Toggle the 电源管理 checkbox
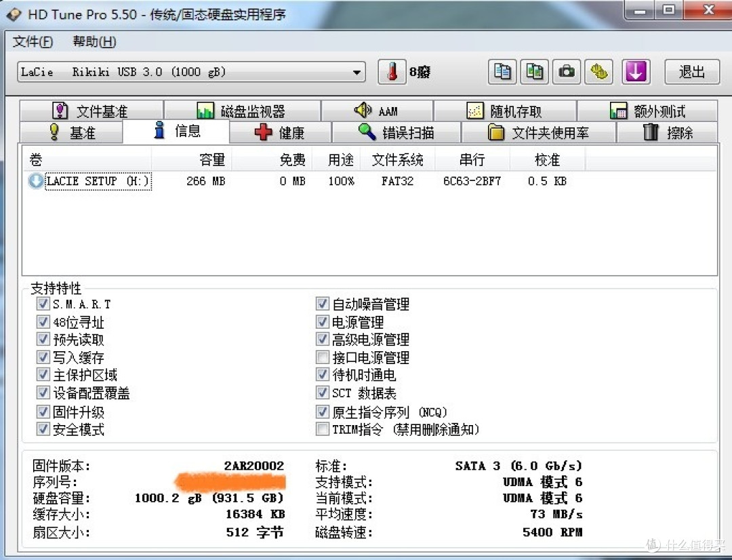732x560 pixels. (x=322, y=321)
